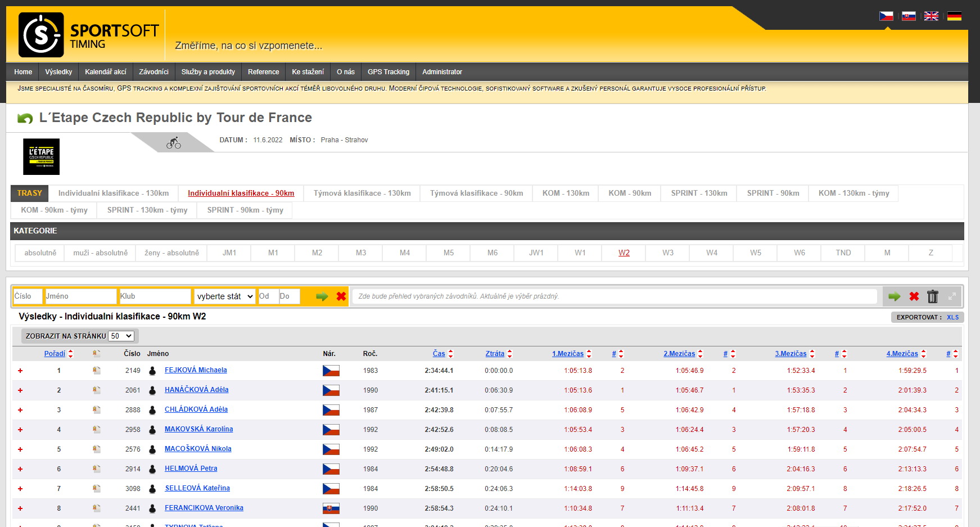The height and width of the screenshot is (527, 980).
Task: Switch to English language flag
Action: tap(931, 16)
